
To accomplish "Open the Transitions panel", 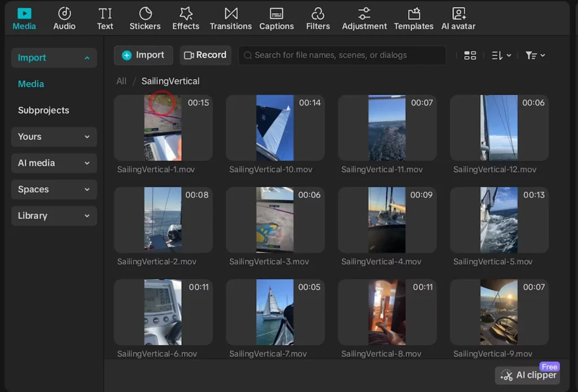I will 230,19.
